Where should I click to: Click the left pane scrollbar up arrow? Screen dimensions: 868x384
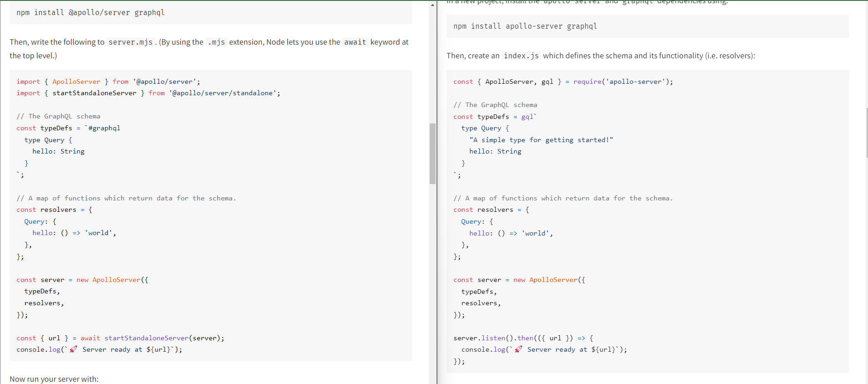click(x=432, y=5)
